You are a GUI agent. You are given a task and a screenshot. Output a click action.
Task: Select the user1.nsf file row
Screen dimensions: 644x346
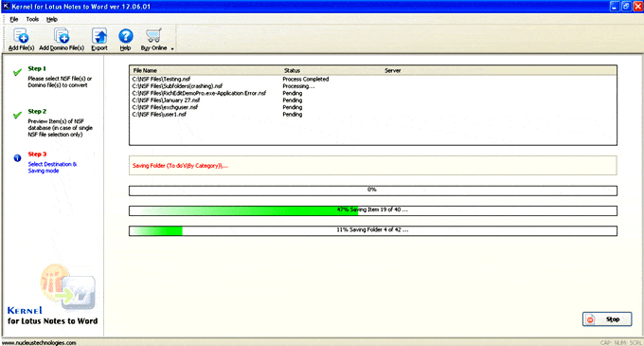click(373, 115)
